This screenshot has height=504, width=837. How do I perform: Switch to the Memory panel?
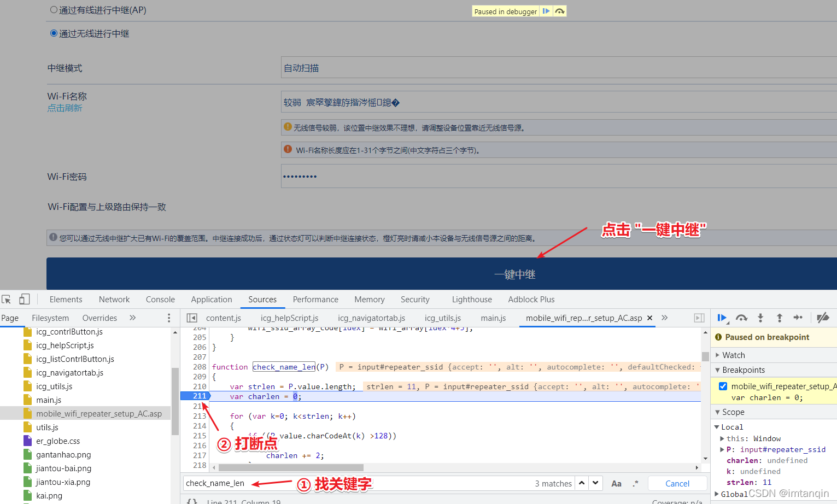370,299
